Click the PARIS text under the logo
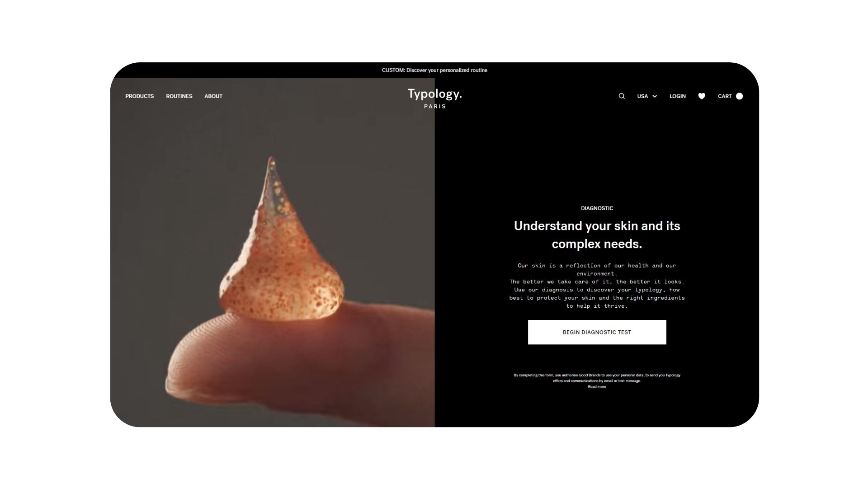868x488 pixels. pyautogui.click(x=435, y=107)
